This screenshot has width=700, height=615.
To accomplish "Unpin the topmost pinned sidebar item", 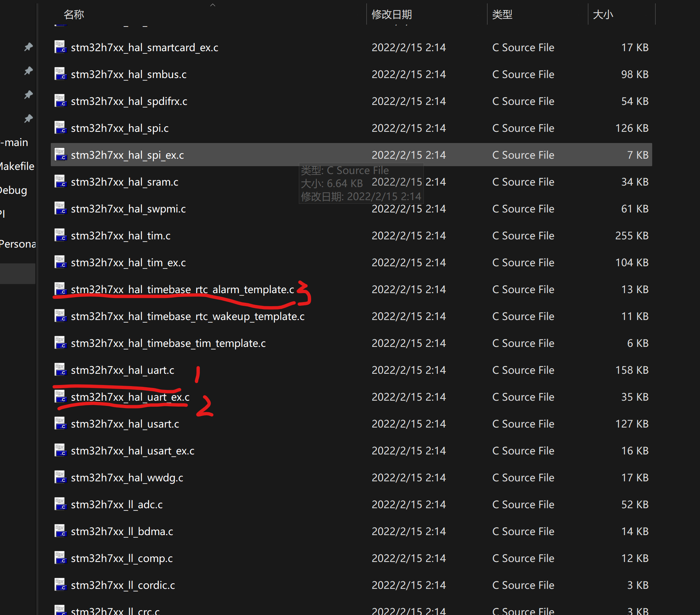I will (28, 47).
